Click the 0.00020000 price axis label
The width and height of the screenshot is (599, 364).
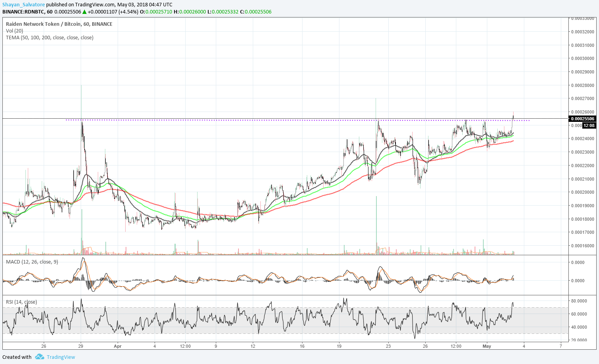[x=583, y=192]
